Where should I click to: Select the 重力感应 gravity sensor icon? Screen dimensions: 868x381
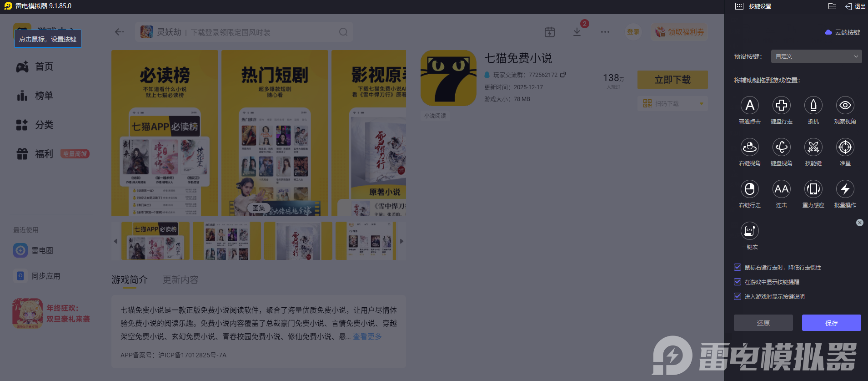(x=813, y=189)
